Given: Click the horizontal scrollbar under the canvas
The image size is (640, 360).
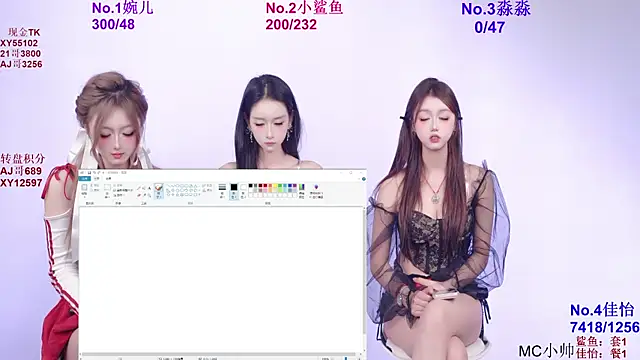Looking at the screenshot, I should [x=218, y=354].
